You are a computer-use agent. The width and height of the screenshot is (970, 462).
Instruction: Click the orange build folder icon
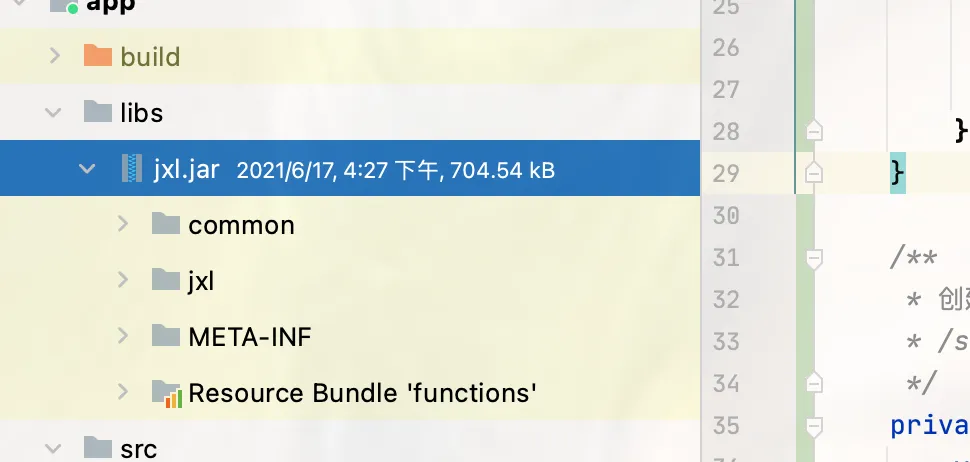98,56
